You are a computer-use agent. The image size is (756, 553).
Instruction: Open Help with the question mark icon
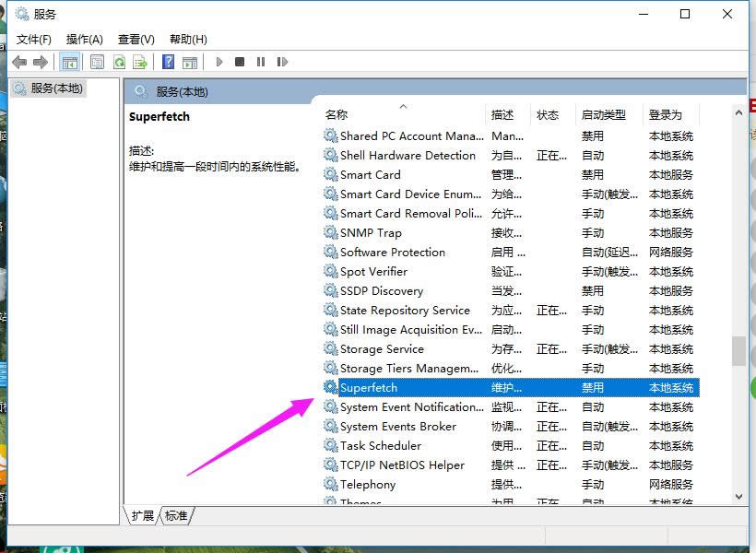pos(167,61)
